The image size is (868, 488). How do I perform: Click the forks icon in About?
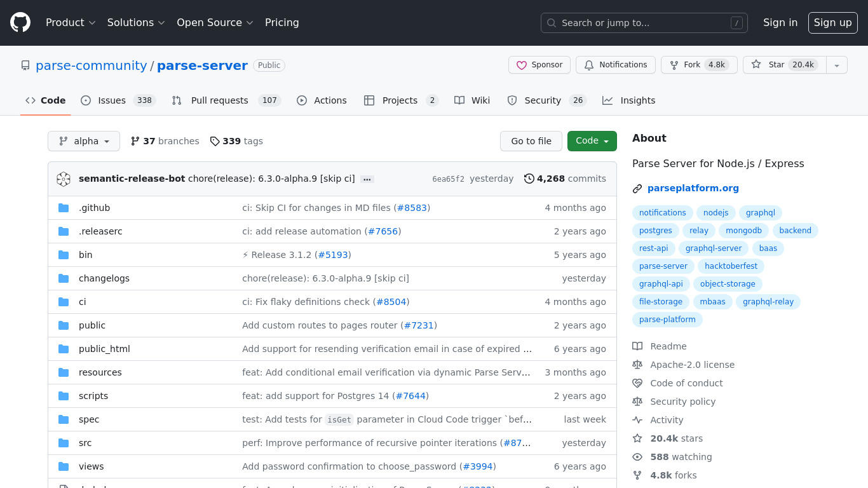pyautogui.click(x=637, y=475)
